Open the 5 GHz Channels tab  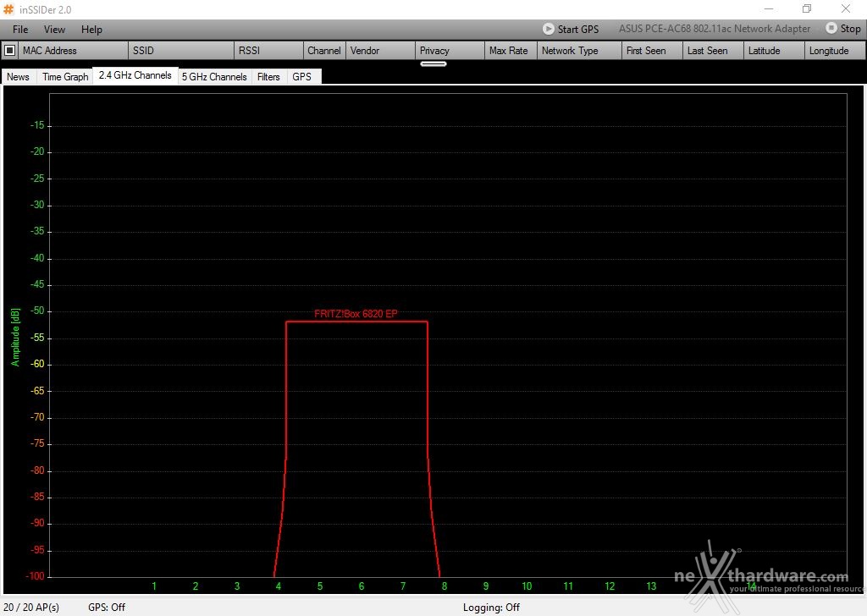click(214, 77)
